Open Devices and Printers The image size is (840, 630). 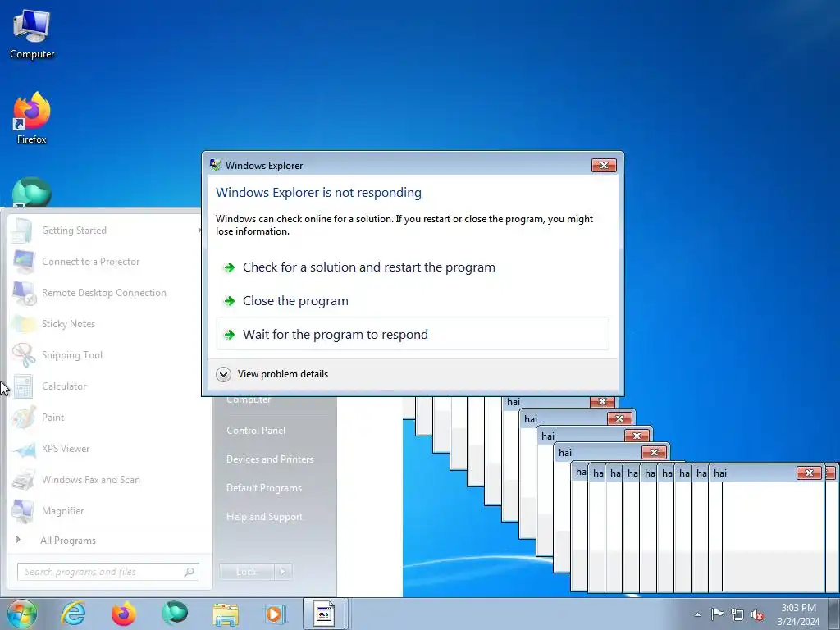point(269,459)
